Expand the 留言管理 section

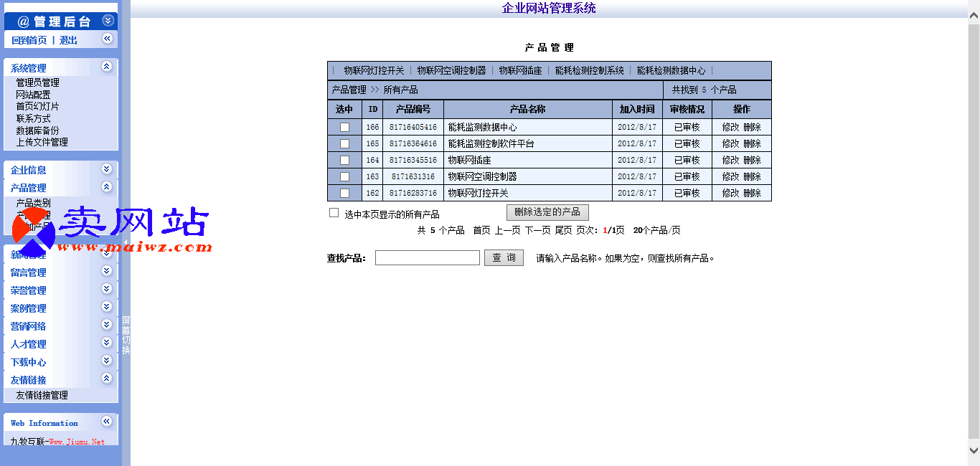pos(107,271)
